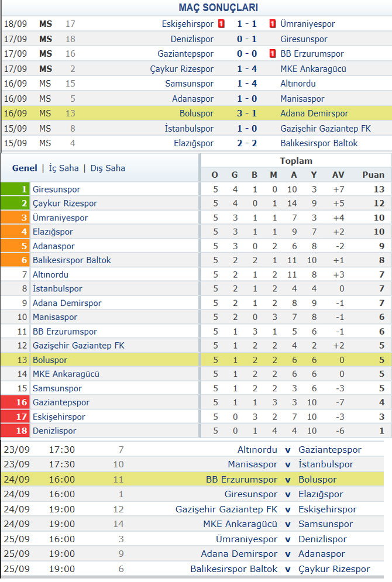Click the Samsunspor 1 - 4 score
Image resolution: width=392 pixels, height=582 pixels.
click(x=247, y=84)
